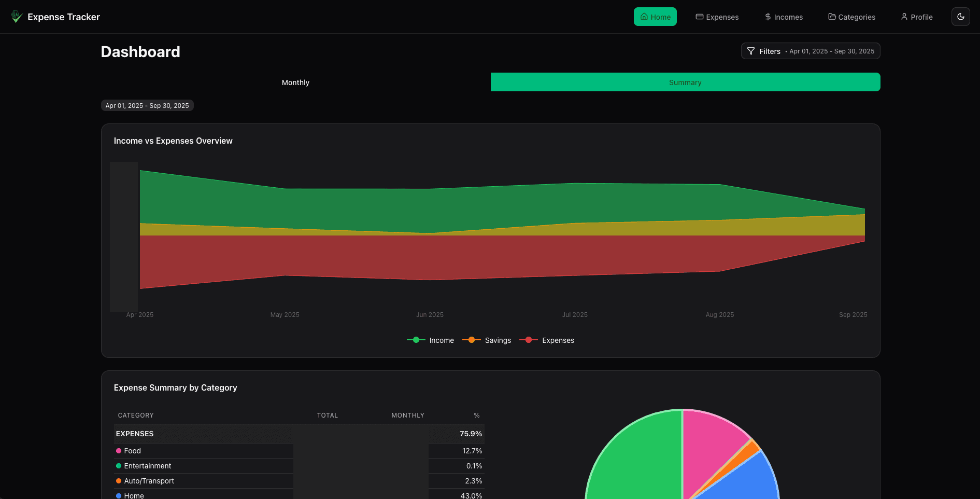Toggle dark mode with moon icon
This screenshot has width=980, height=499.
tap(961, 17)
